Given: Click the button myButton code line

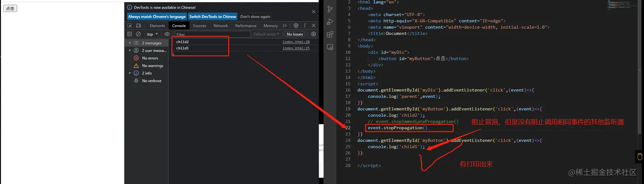Looking at the screenshot, I should point(423,58).
